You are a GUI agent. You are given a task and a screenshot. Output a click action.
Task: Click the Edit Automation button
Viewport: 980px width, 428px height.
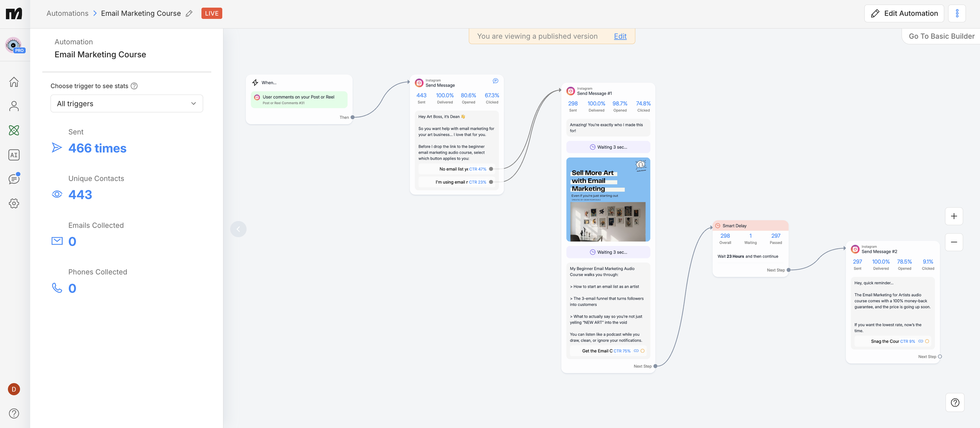point(904,13)
